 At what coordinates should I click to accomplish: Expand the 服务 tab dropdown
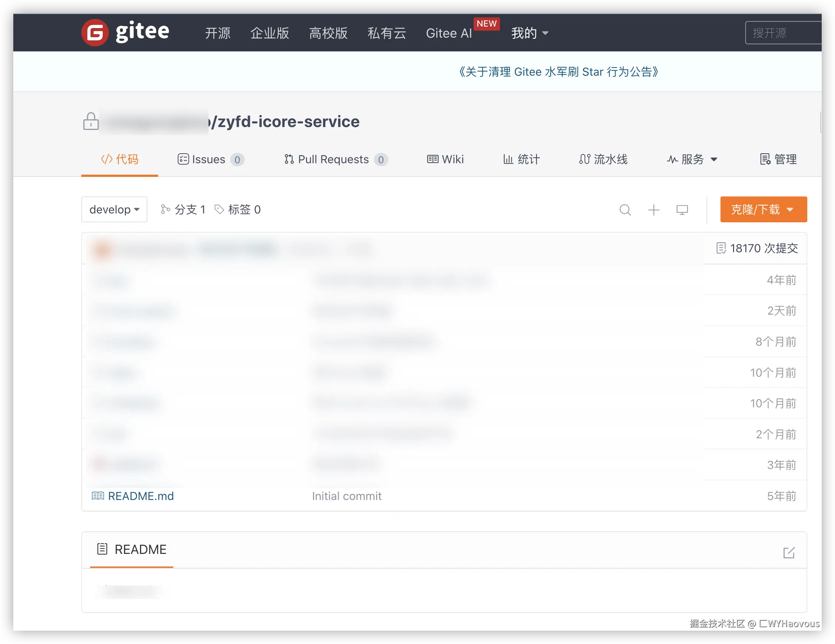click(692, 160)
